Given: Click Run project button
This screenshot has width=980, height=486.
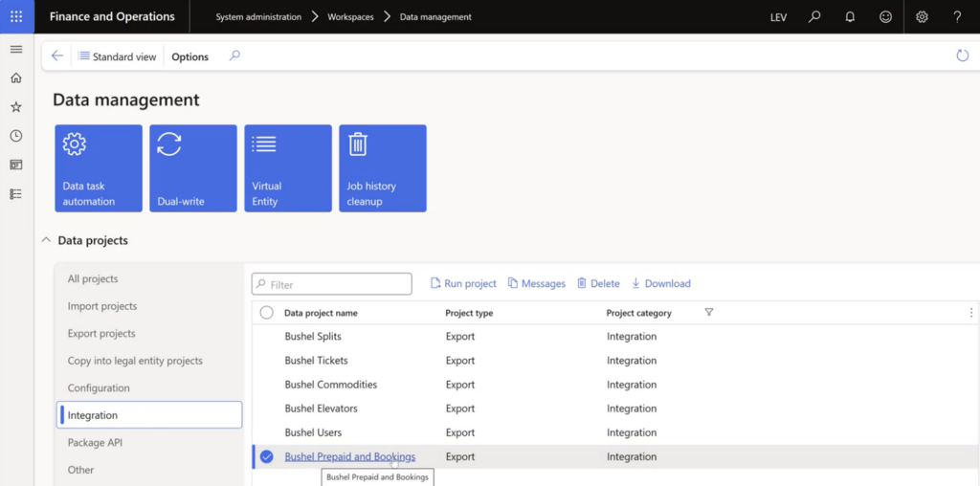Looking at the screenshot, I should click(x=463, y=283).
